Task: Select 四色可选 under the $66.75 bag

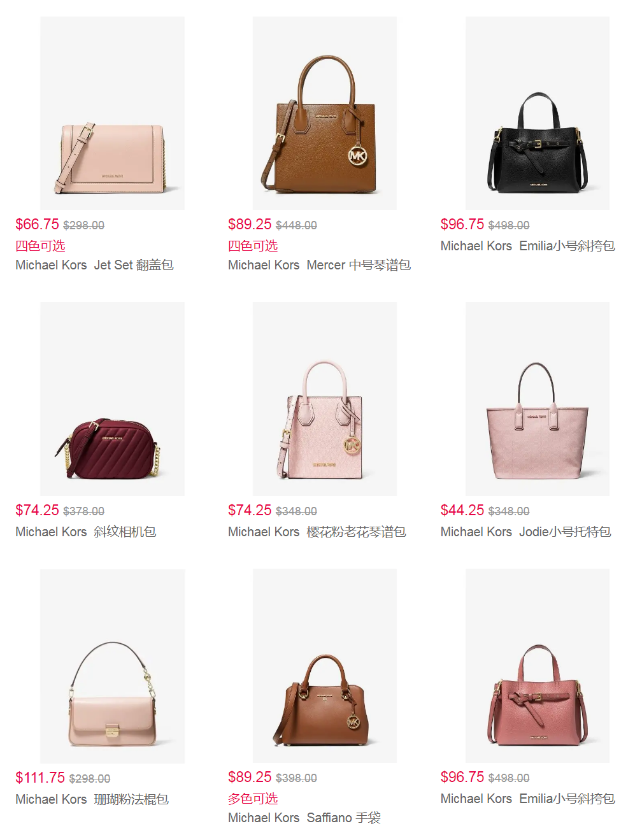Action: click(x=40, y=246)
